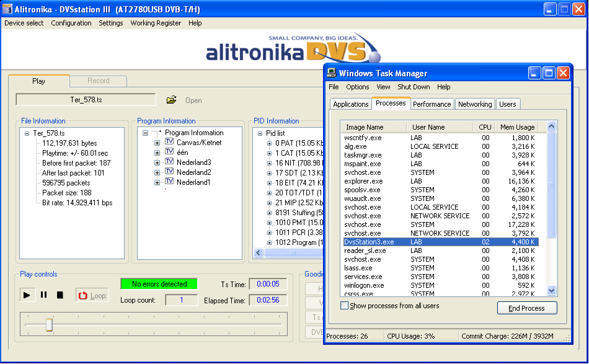Click the End Process button
The image size is (589, 364).
pos(526,308)
